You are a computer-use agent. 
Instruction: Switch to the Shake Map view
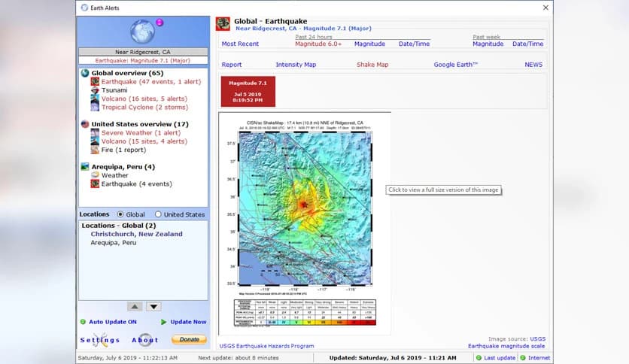click(x=372, y=65)
